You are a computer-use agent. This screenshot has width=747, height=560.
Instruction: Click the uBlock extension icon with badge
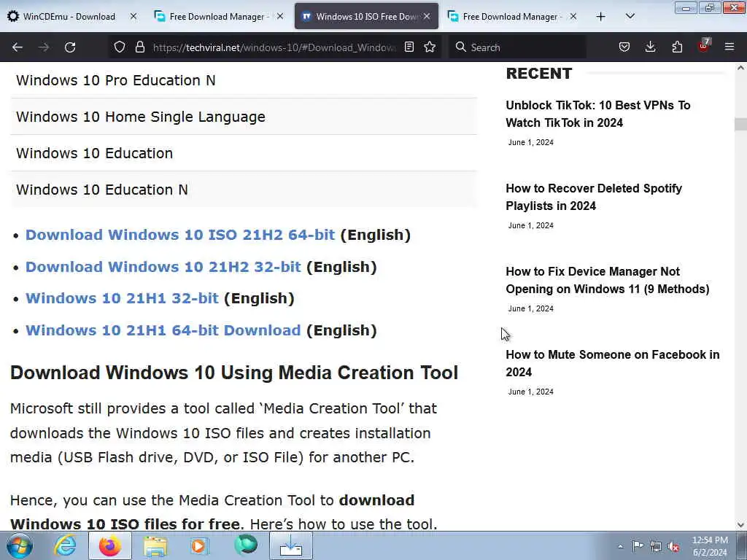pos(704,46)
